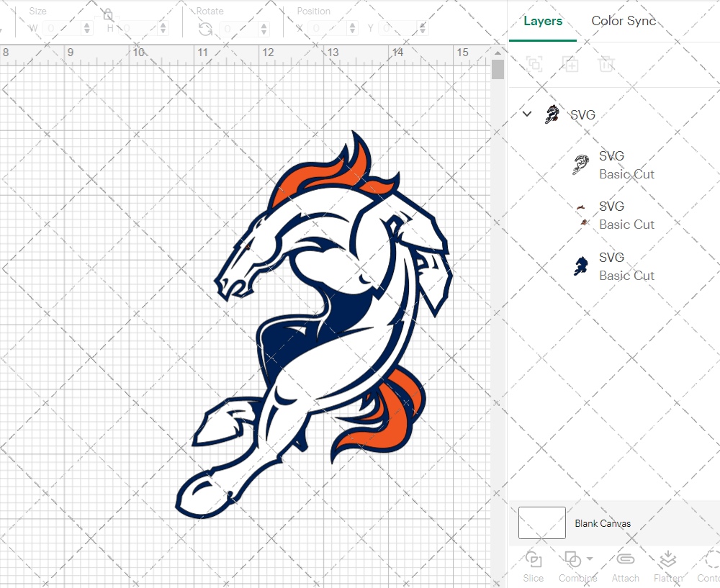
Task: Switch to the Layers tab
Action: (543, 21)
